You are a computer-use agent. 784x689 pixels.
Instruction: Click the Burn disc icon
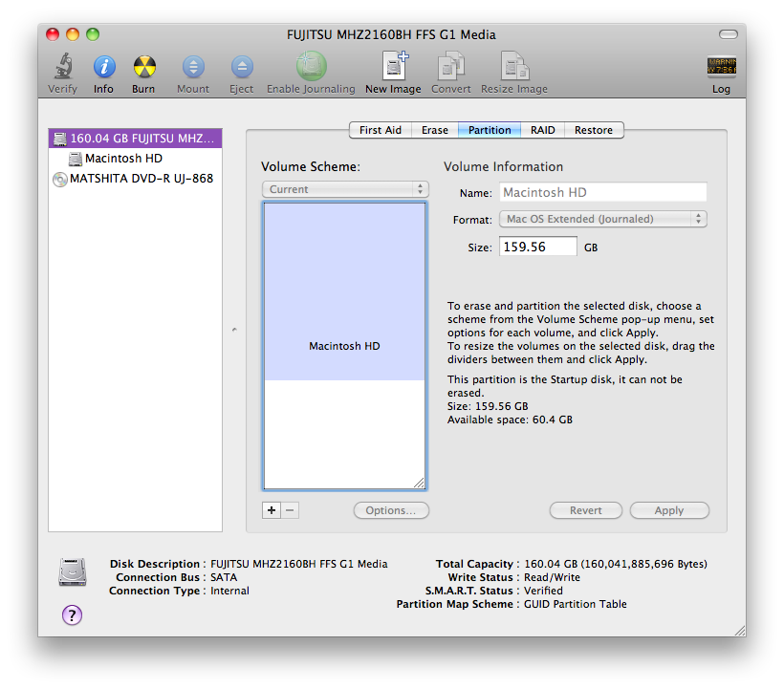click(144, 67)
